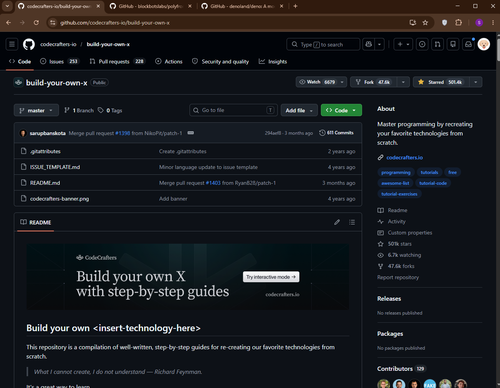Open Custom properties sidebar link
The image size is (500, 388).
click(x=405, y=233)
